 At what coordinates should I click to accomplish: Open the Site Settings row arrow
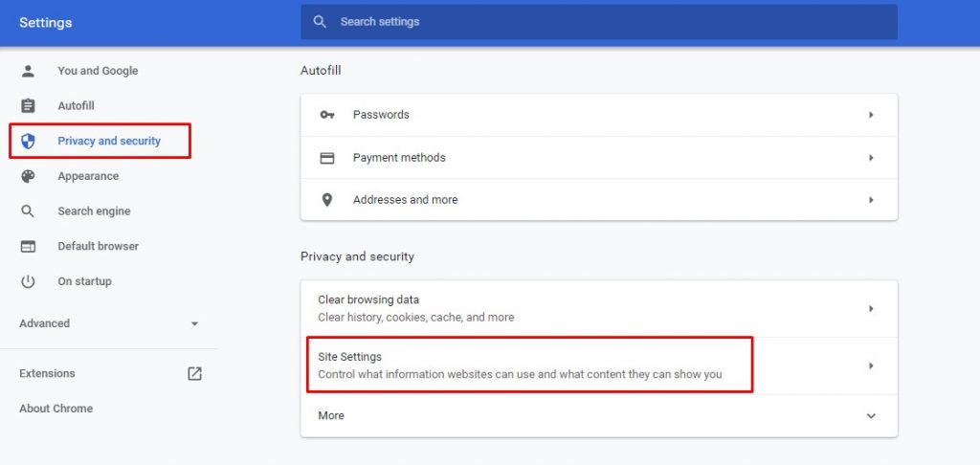coord(871,366)
